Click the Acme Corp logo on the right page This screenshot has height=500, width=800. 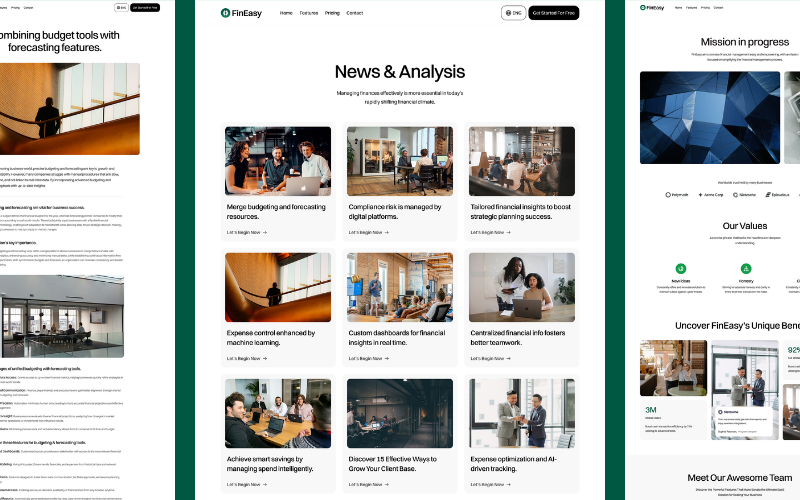tap(711, 194)
